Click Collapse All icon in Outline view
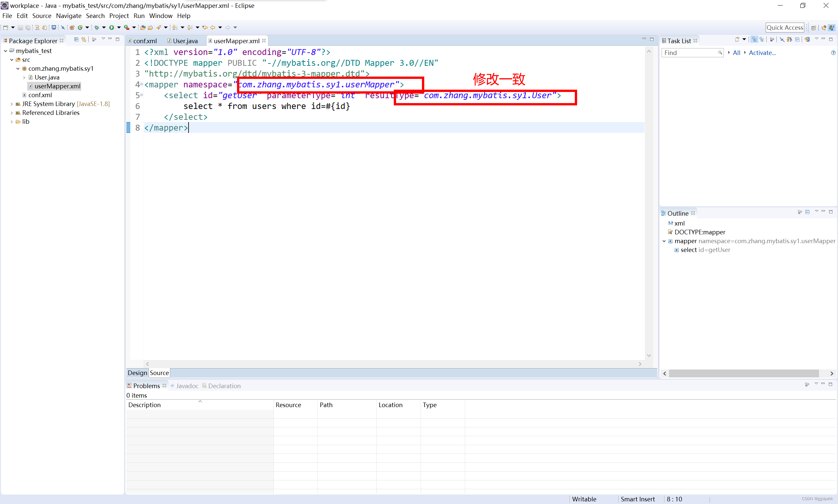 point(808,212)
